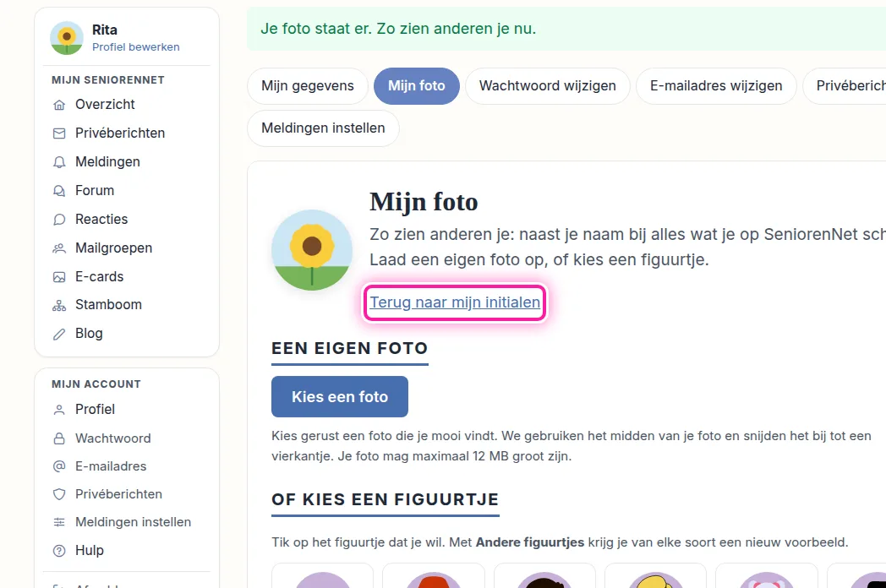The height and width of the screenshot is (588, 886).
Task: Open Wachtwoord under Mijn Account
Action: tap(113, 438)
